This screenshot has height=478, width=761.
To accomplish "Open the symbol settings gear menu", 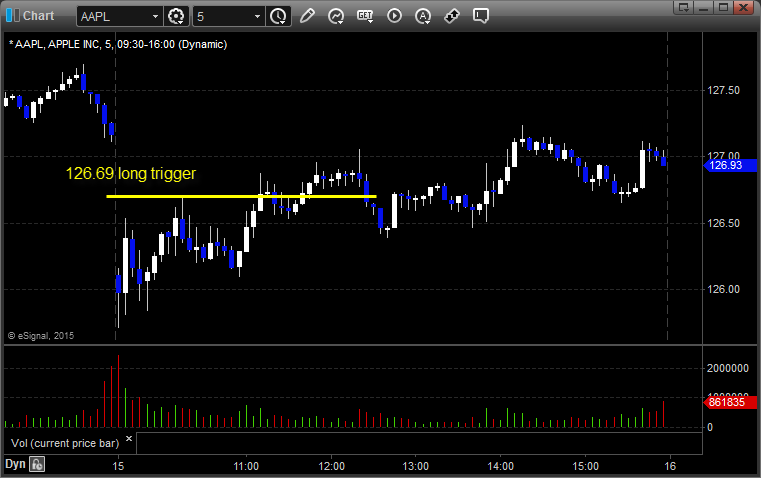I will [x=176, y=16].
